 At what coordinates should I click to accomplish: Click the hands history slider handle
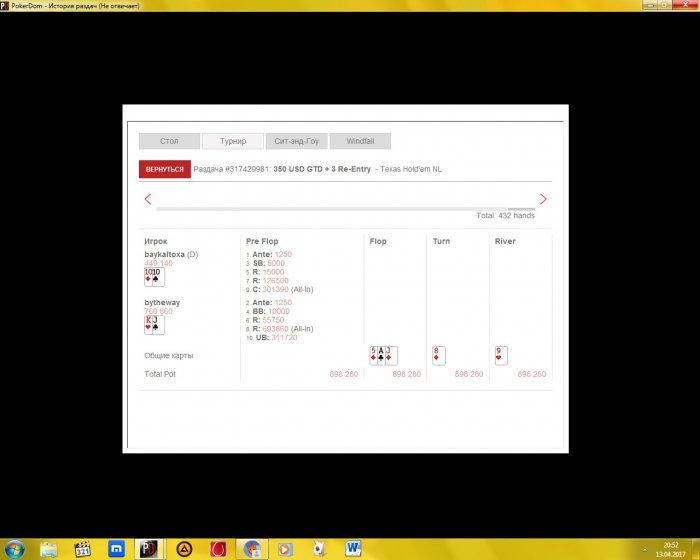[x=521, y=209]
